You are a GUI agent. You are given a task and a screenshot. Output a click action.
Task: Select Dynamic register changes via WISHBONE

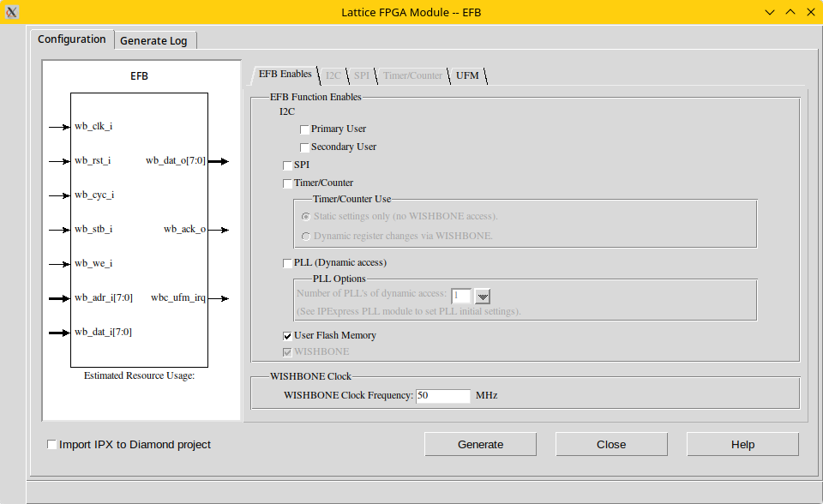coord(306,236)
